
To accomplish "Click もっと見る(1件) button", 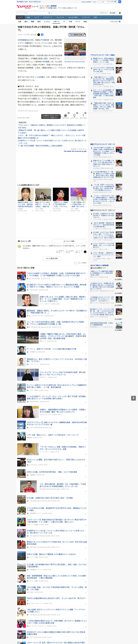I will [52, 258].
